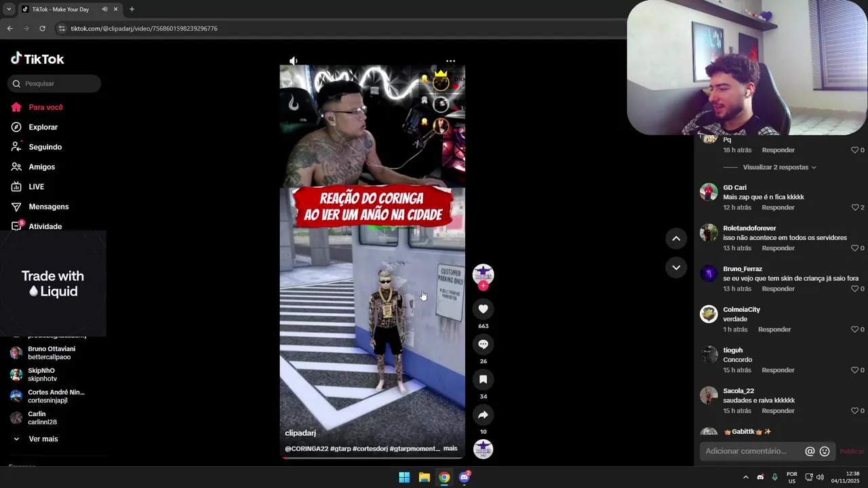Open a new browser tab

[132, 9]
